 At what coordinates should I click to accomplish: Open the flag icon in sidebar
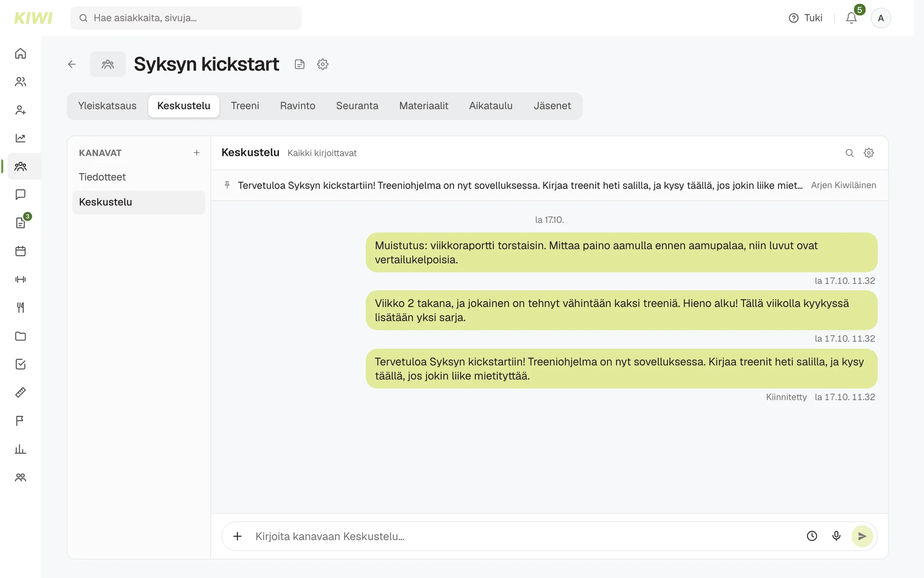click(x=20, y=421)
